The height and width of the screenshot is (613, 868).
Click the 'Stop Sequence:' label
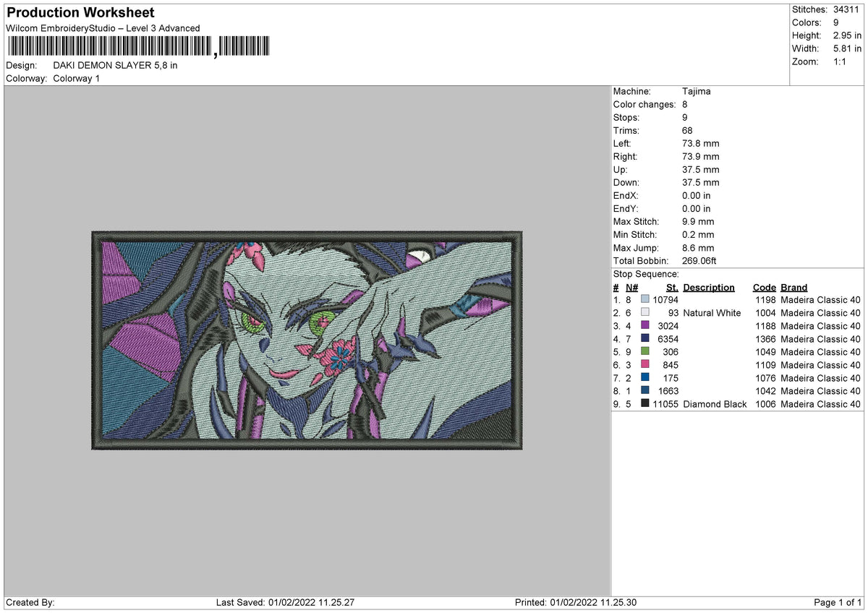646,274
